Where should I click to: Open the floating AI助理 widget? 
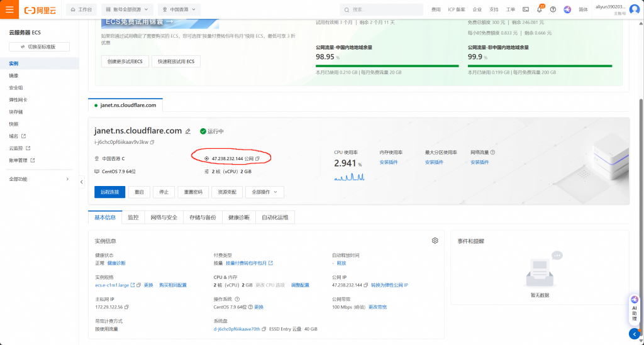[x=635, y=308]
